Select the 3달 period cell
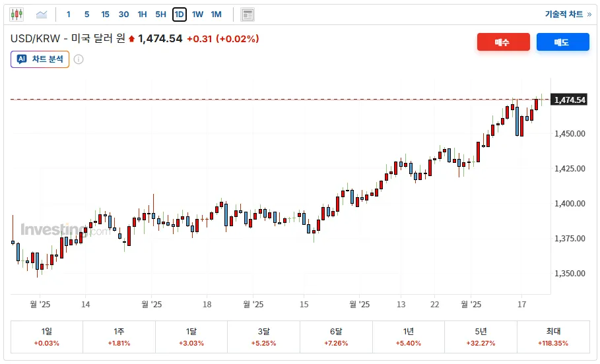 point(263,337)
